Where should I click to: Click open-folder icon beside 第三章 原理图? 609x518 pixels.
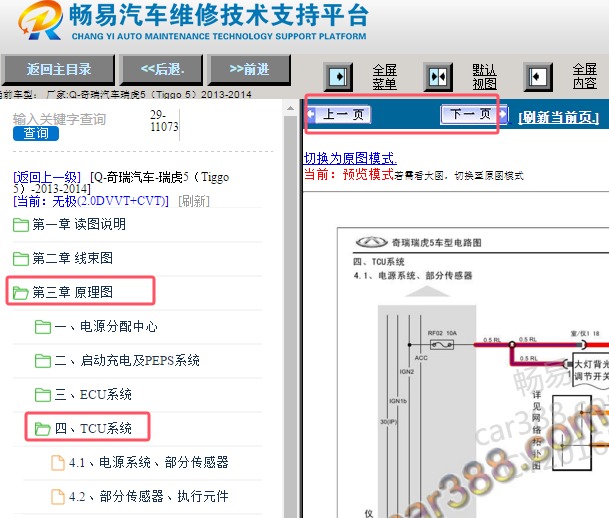(x=21, y=292)
